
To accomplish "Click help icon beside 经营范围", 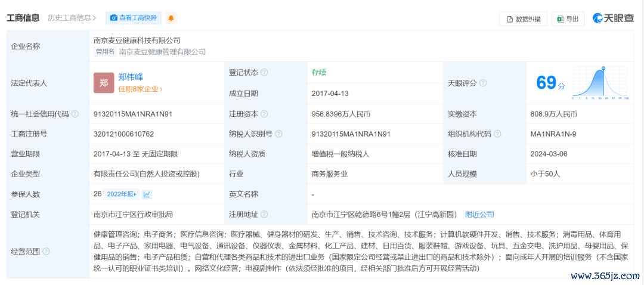I will [x=46, y=252].
